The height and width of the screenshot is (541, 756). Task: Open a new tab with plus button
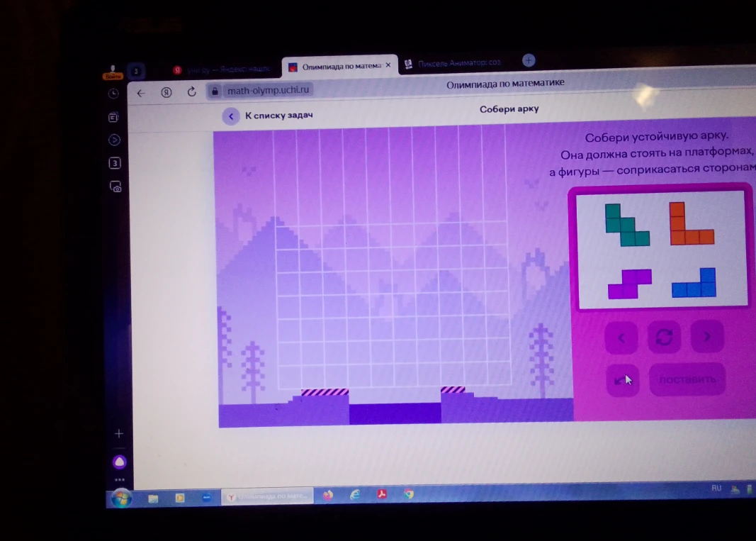click(529, 60)
